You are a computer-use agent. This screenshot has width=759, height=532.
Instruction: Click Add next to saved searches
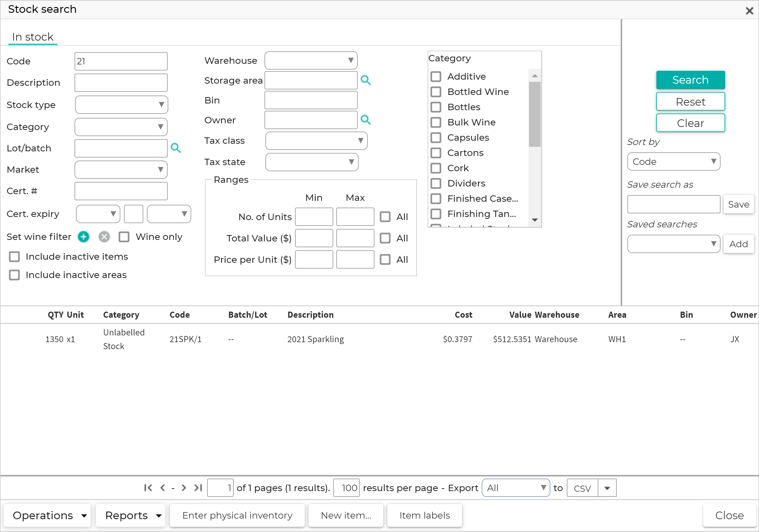click(739, 244)
